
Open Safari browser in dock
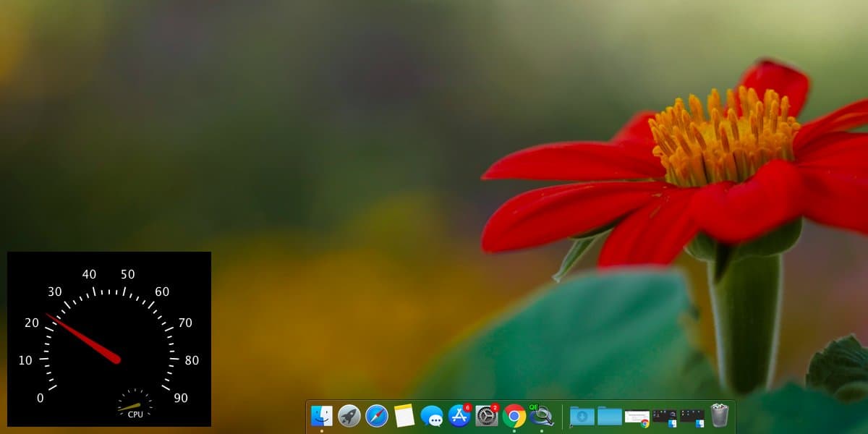pyautogui.click(x=377, y=416)
